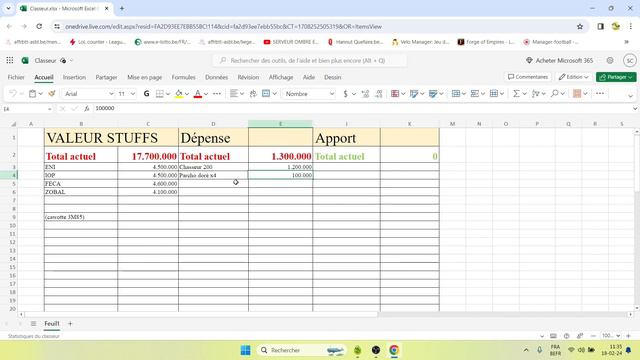The image size is (640, 360).
Task: Expand the fill color dropdown arrow
Action: pos(187,94)
